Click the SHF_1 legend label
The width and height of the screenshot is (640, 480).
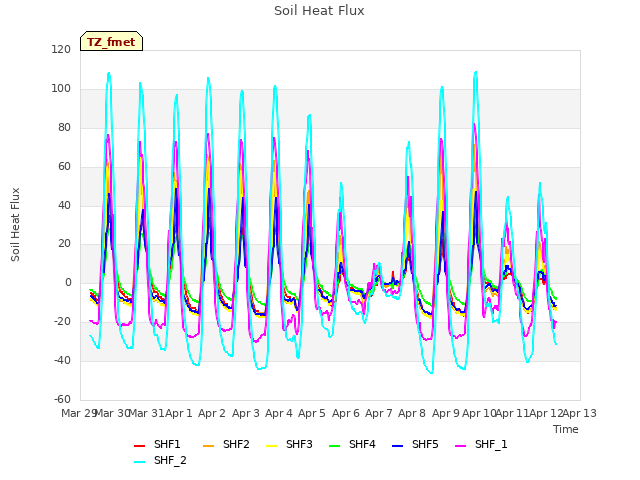491,444
